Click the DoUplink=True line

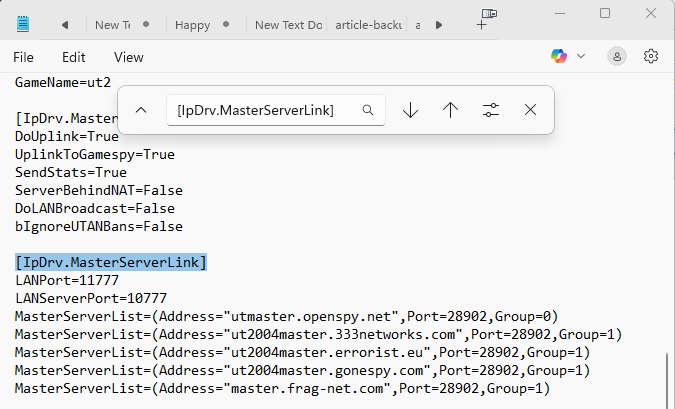pos(67,136)
